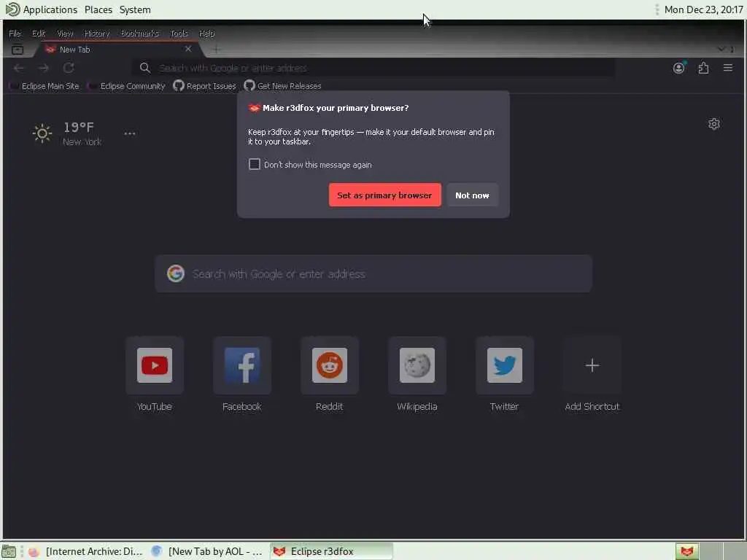Open the Twitter shortcut tile

[x=505, y=365]
